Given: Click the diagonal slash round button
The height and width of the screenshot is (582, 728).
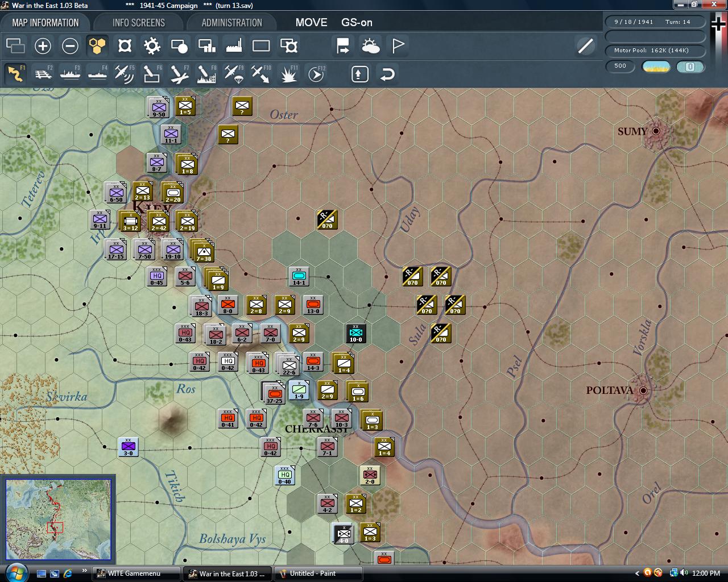Looking at the screenshot, I should tap(585, 46).
